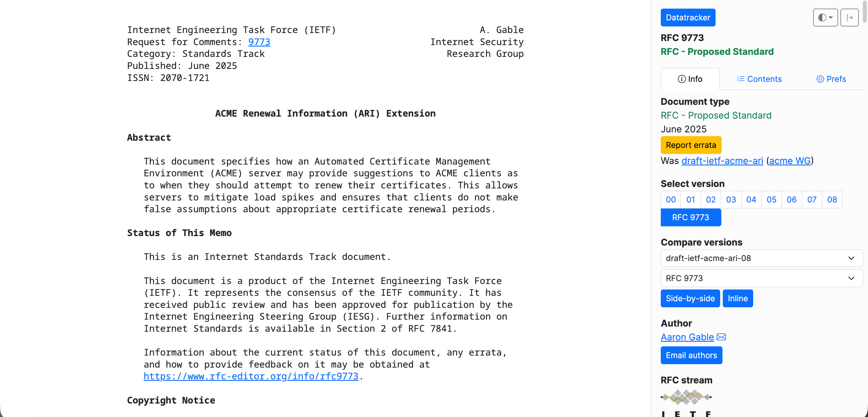Select draft version 00
Image resolution: width=868 pixels, height=417 pixels.
(671, 200)
